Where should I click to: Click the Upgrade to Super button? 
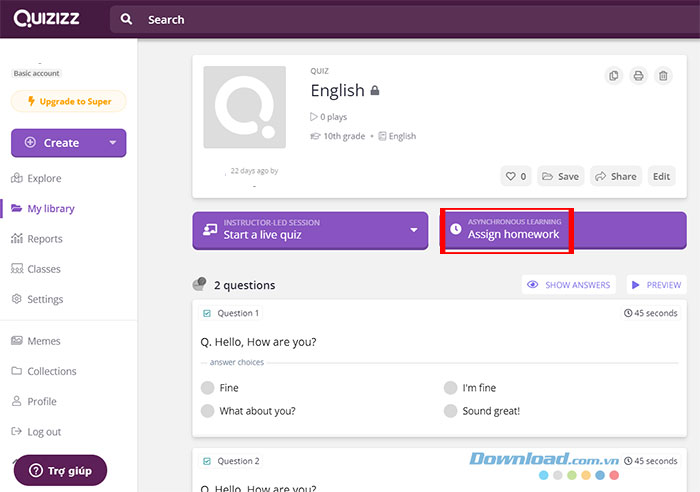[x=68, y=101]
